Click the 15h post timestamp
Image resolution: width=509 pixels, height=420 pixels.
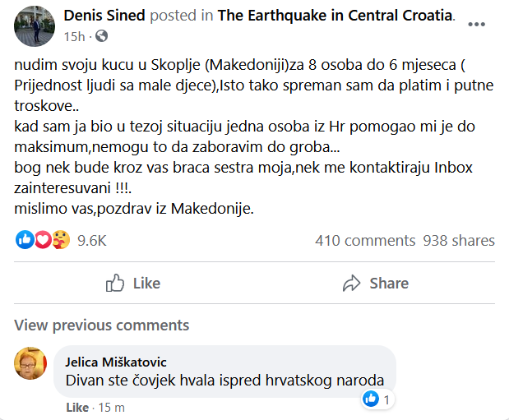[x=74, y=36]
